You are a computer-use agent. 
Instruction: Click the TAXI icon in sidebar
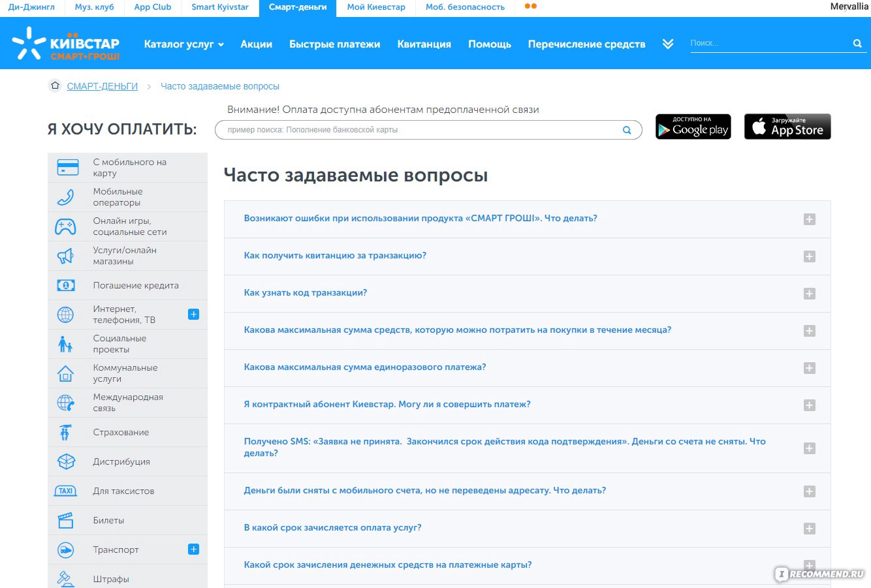65,491
